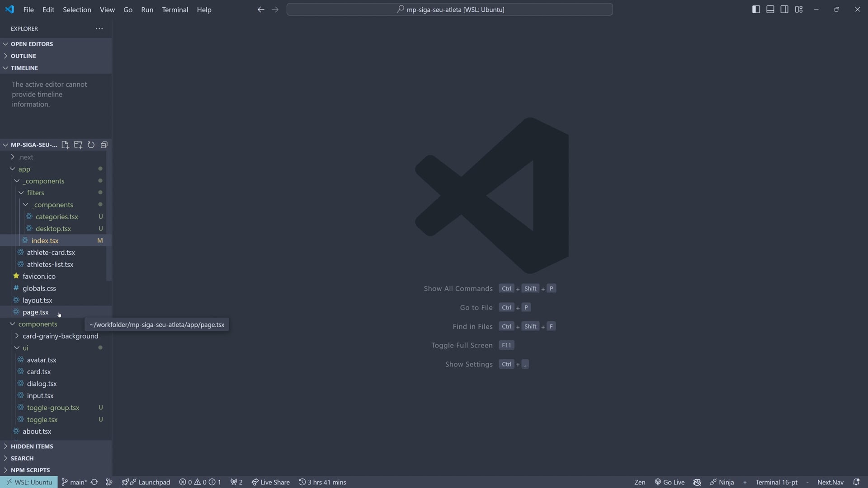This screenshot has width=868, height=488.
Task: Increase terminal font with plus button
Action: 745,482
